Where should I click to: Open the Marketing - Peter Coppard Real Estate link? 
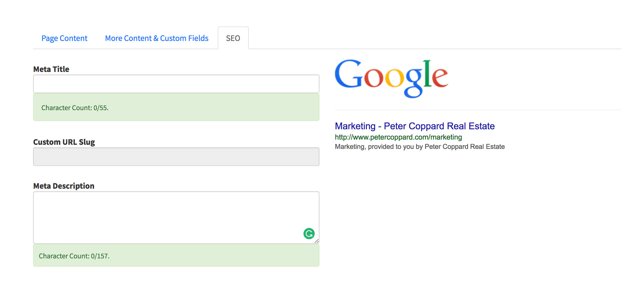(415, 126)
